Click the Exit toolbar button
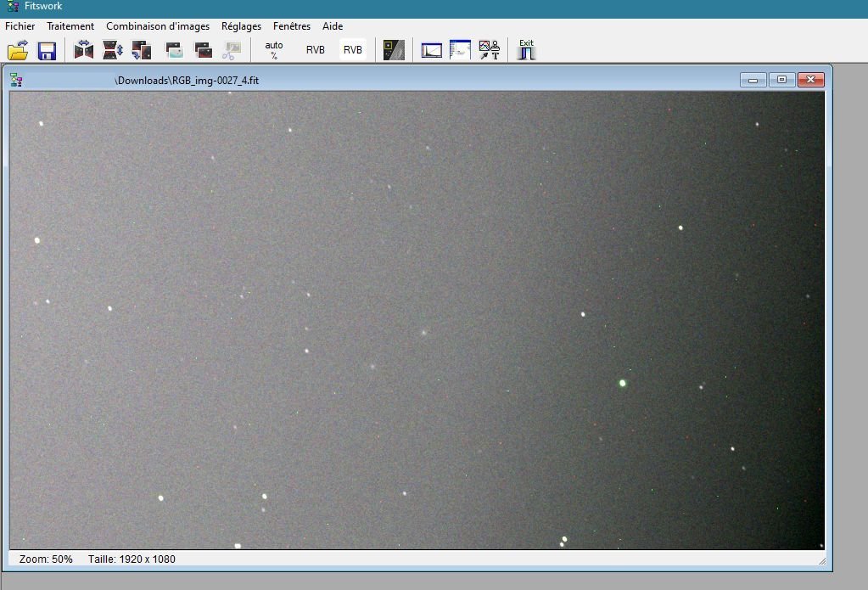 tap(526, 50)
